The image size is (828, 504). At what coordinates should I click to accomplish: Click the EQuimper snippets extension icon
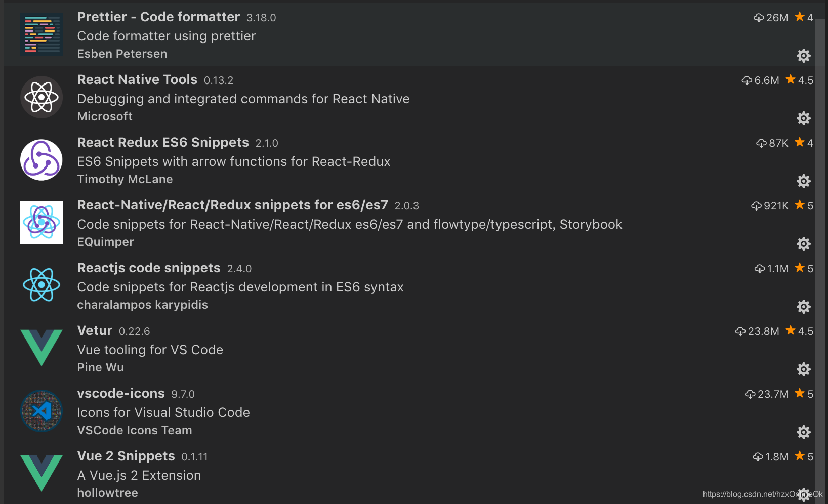pos(41,223)
